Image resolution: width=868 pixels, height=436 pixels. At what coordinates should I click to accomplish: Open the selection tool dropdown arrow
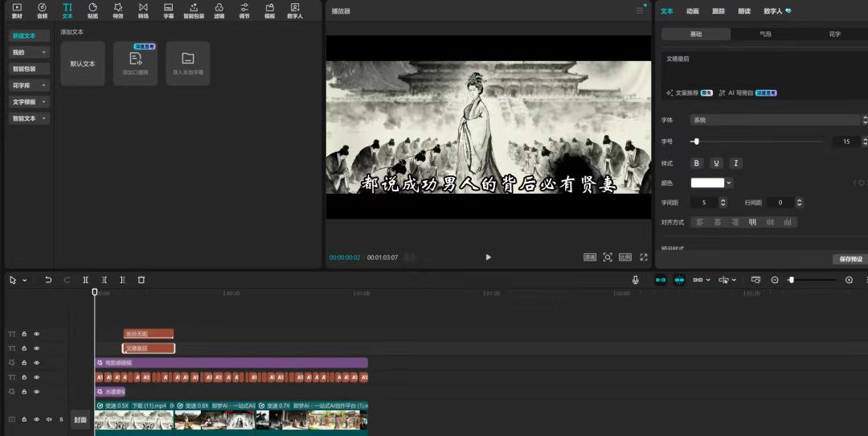(25, 281)
